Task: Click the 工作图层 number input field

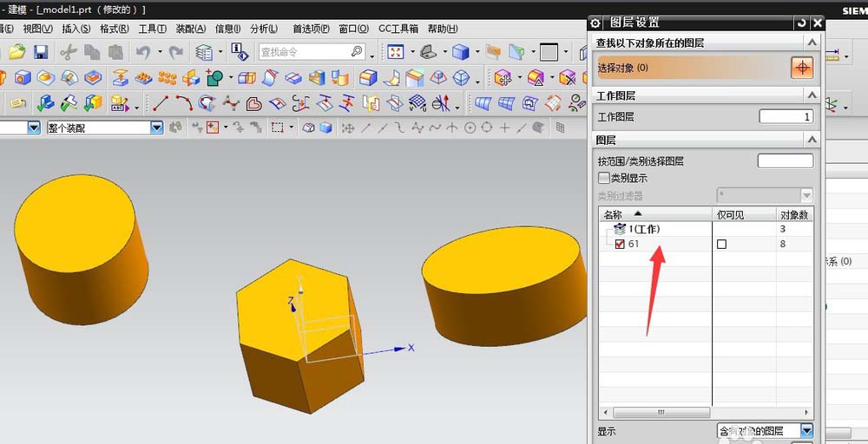Action: coord(786,117)
